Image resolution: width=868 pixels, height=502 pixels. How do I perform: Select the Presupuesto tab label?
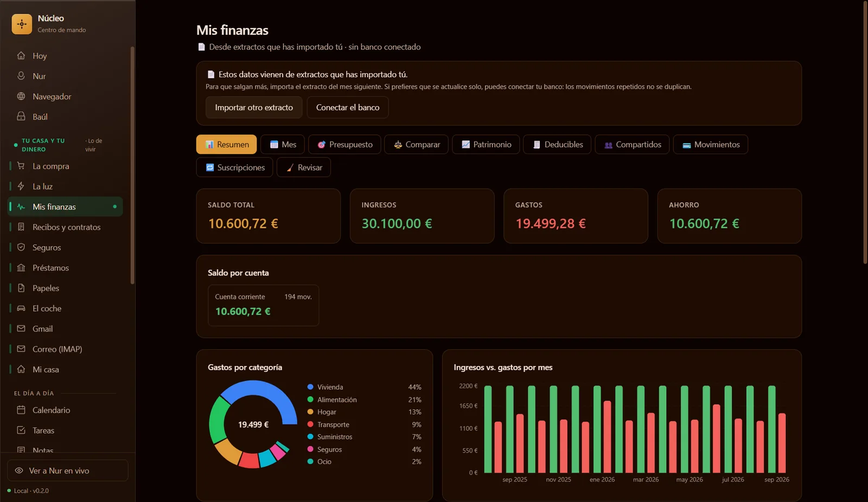[x=351, y=145]
